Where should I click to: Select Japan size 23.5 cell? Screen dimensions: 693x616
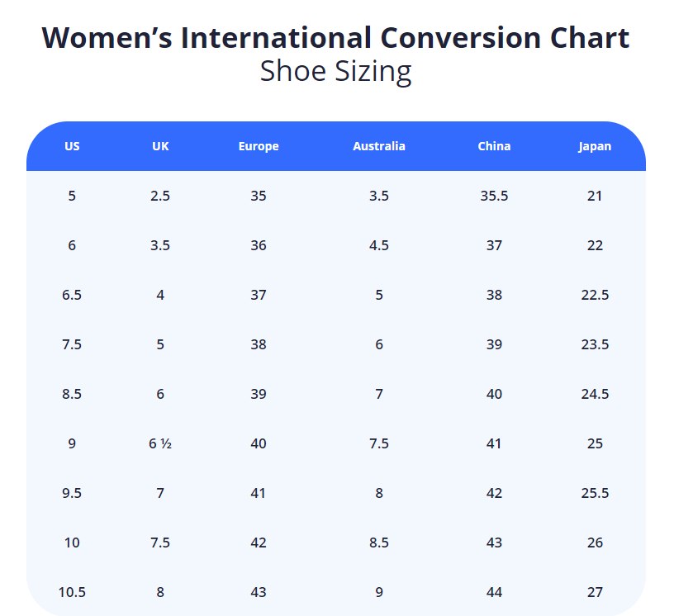[595, 344]
